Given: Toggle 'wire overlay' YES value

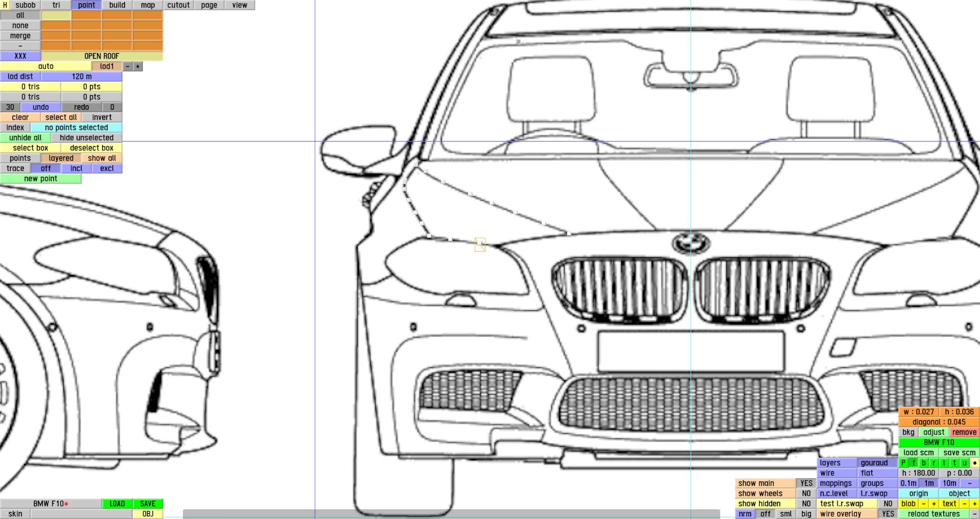Looking at the screenshot, I should click(x=888, y=514).
